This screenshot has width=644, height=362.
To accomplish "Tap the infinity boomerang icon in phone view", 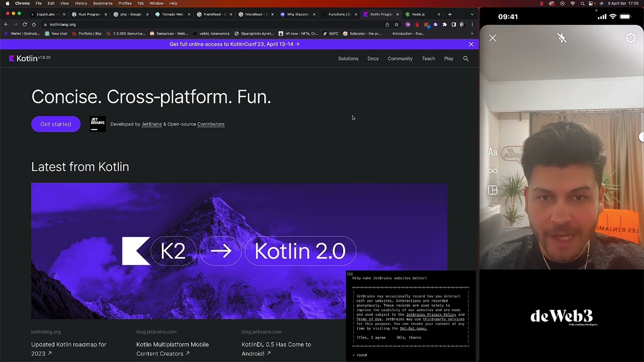I will click(x=493, y=171).
